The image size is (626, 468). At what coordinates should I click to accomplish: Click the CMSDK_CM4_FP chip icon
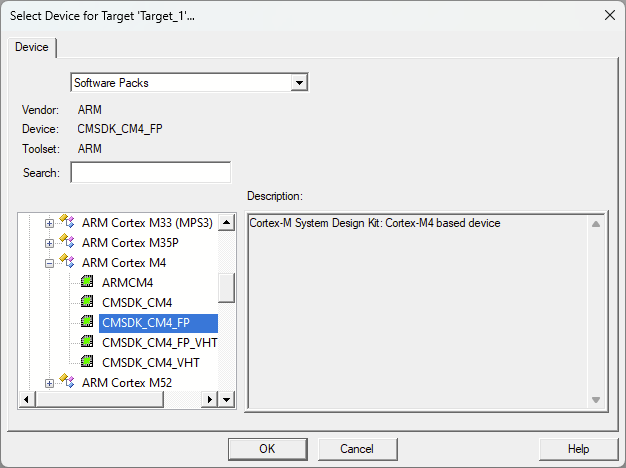(x=87, y=322)
